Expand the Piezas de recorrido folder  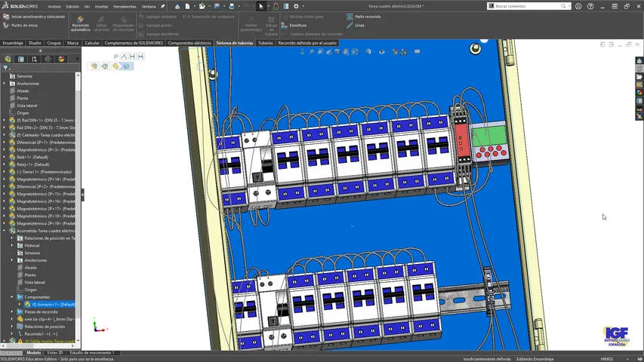tap(12, 312)
